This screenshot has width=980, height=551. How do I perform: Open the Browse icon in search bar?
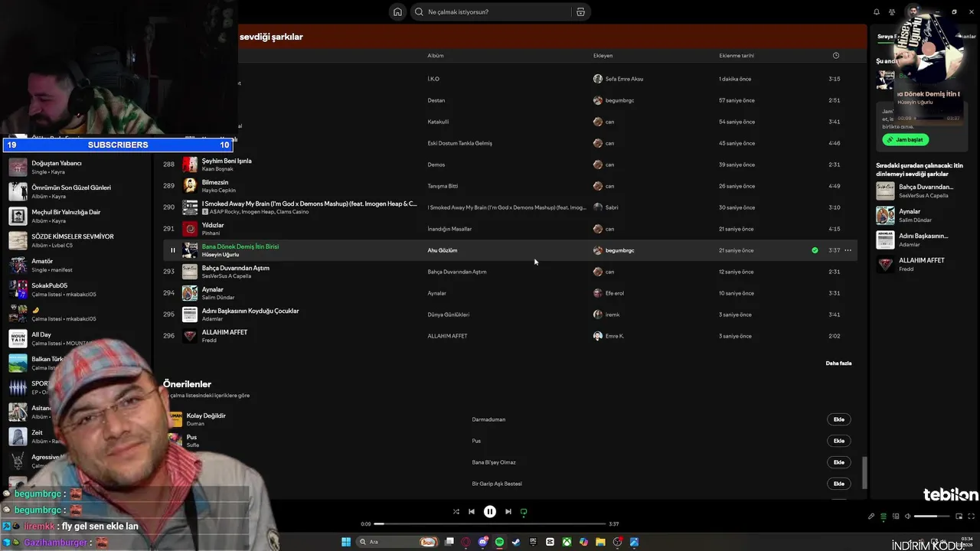tap(580, 11)
